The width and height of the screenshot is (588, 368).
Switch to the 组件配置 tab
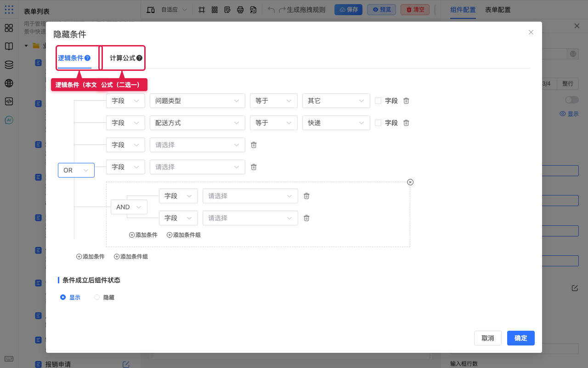click(x=463, y=10)
